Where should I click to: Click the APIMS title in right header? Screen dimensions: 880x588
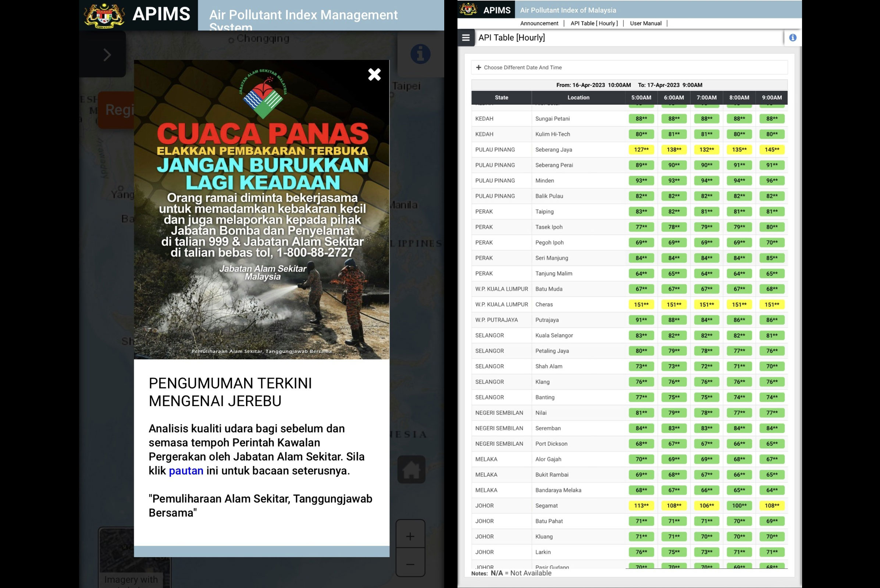[497, 10]
